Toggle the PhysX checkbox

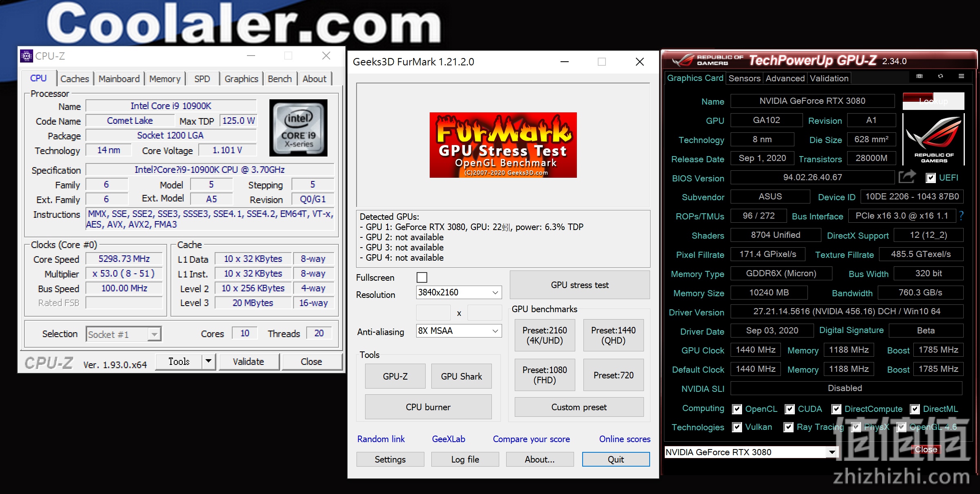[856, 427]
